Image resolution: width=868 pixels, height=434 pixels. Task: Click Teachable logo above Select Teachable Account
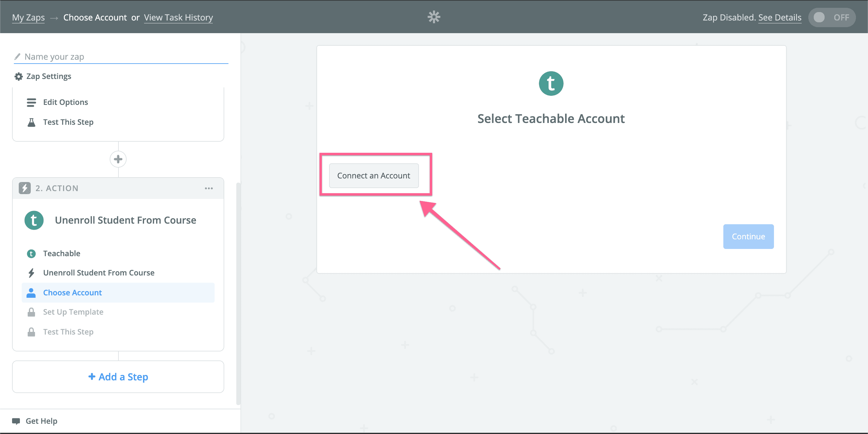(551, 83)
